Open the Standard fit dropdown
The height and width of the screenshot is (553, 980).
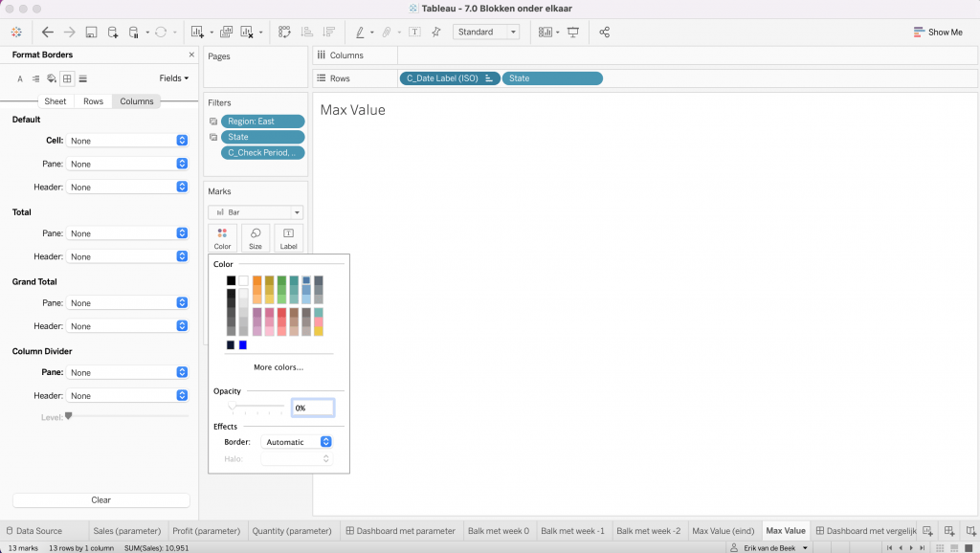point(486,33)
